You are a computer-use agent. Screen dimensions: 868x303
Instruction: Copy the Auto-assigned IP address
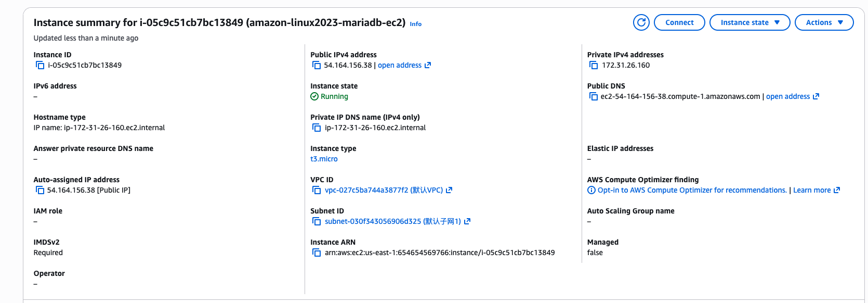pos(40,190)
